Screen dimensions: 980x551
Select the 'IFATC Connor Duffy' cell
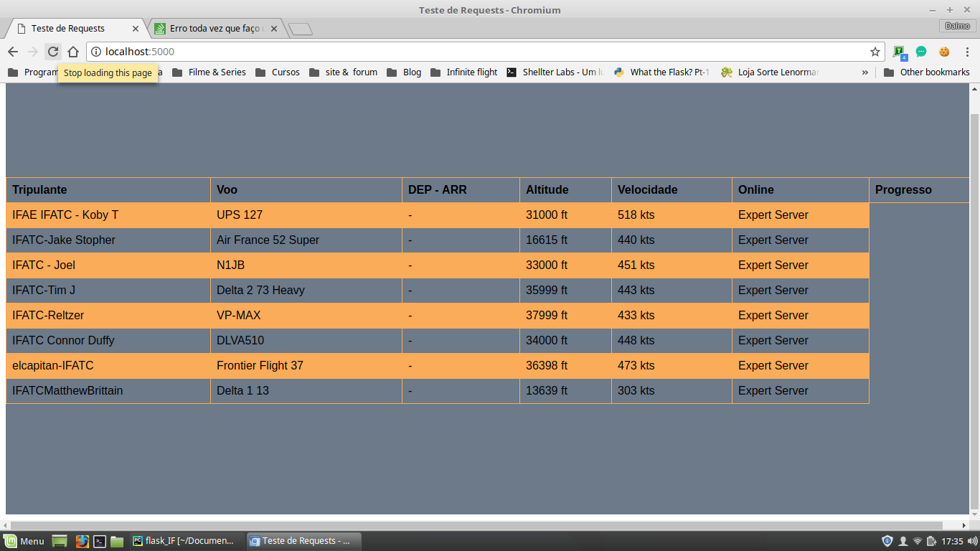[108, 341]
